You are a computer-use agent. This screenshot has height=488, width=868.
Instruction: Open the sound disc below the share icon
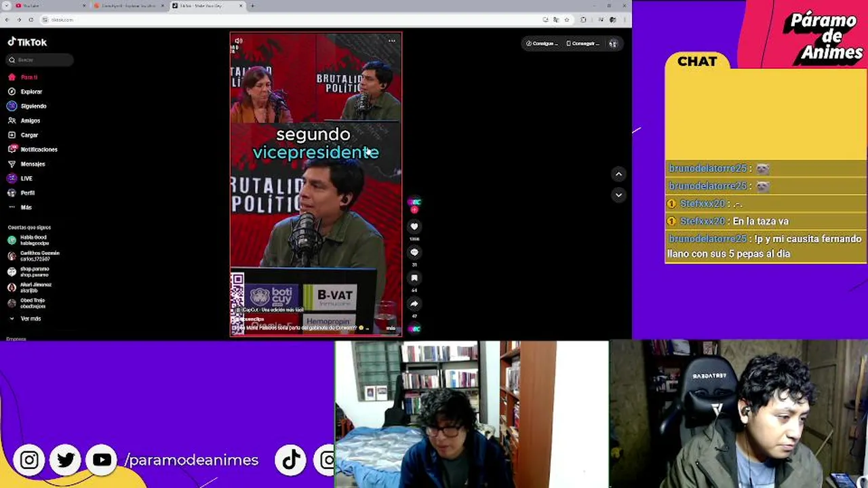pos(414,329)
